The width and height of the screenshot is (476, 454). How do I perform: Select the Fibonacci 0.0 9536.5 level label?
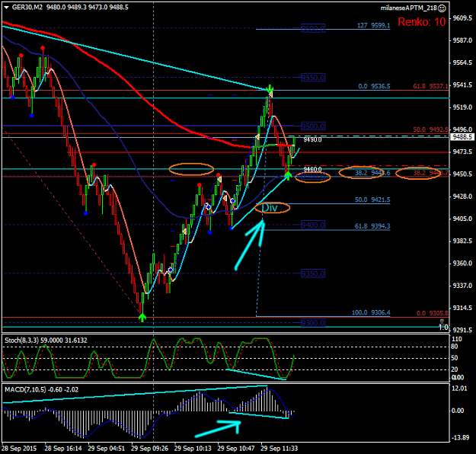point(374,86)
